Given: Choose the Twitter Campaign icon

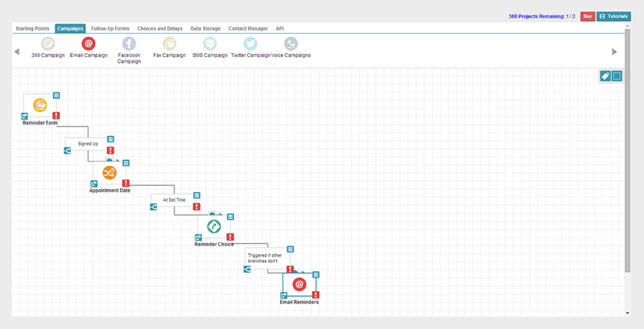Looking at the screenshot, I should [x=250, y=43].
